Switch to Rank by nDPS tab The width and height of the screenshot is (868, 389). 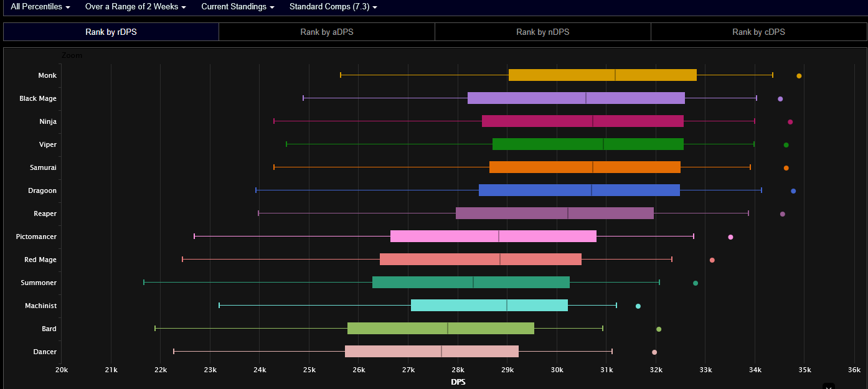coord(542,32)
